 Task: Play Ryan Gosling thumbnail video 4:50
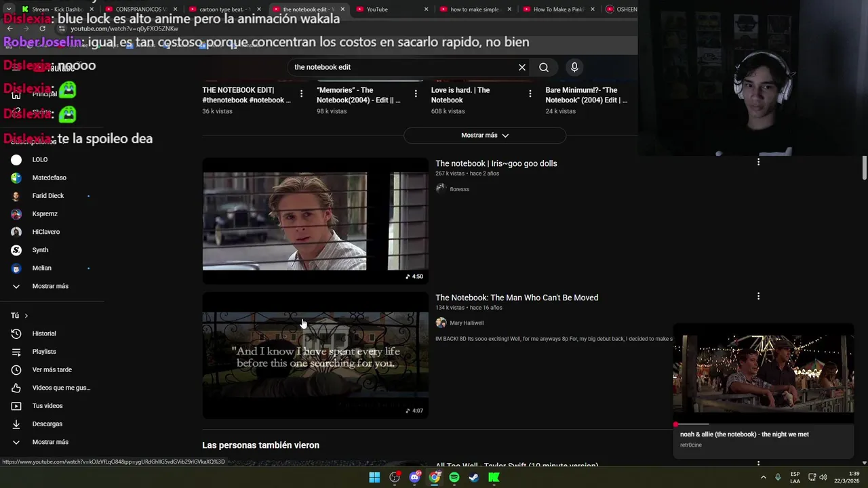point(315,221)
